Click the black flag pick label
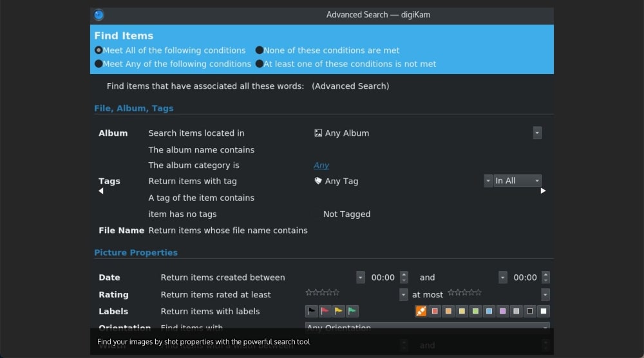Screen dimensions: 644x358 click(312, 311)
